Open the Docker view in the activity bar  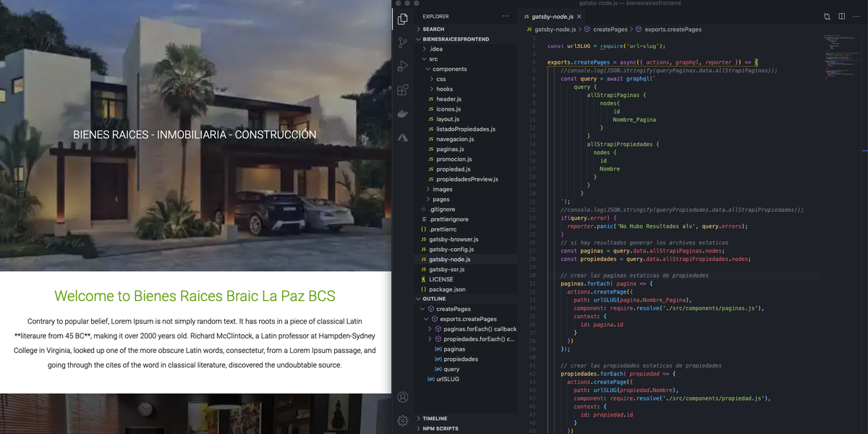tap(403, 113)
